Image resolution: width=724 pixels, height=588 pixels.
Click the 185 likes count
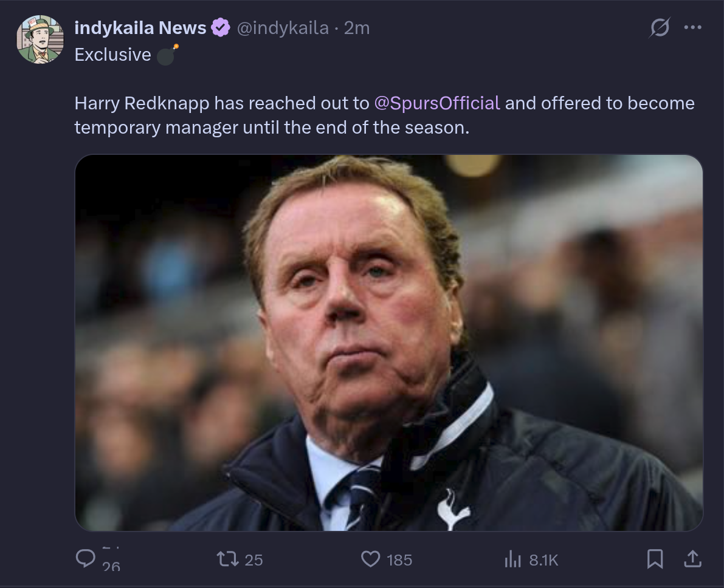pyautogui.click(x=399, y=559)
